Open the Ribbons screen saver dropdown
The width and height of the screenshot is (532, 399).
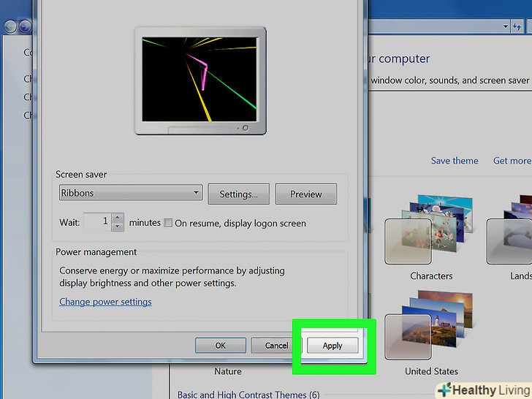coord(131,193)
